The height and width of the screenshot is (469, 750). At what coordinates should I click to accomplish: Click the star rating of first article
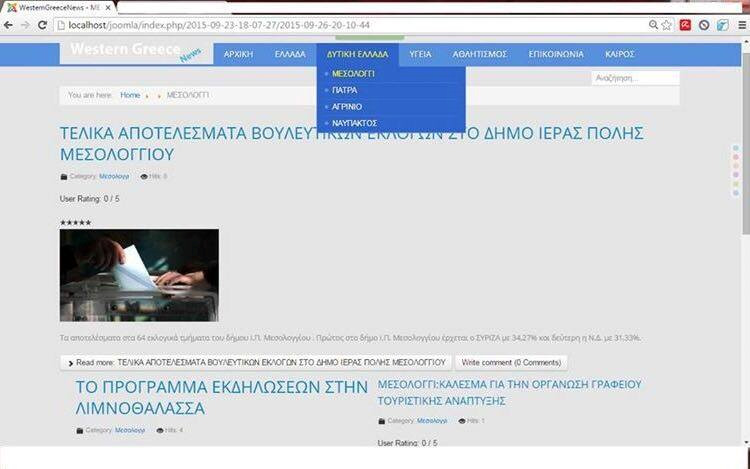click(76, 222)
